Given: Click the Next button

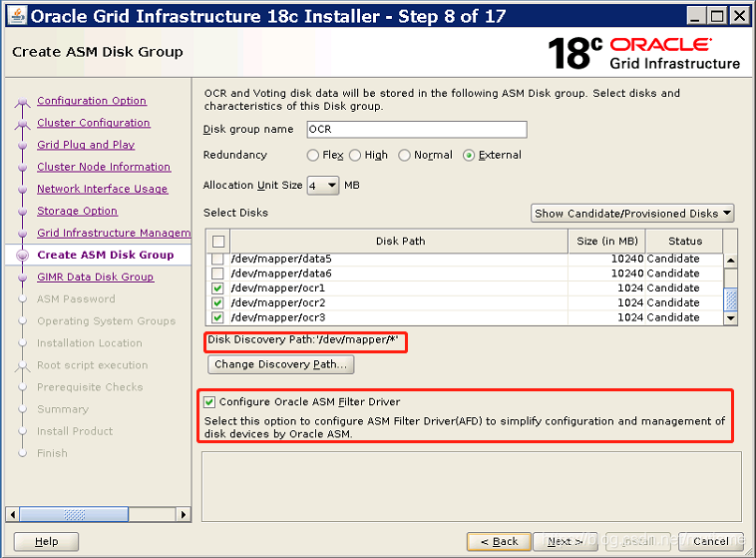Looking at the screenshot, I should coord(566,542).
